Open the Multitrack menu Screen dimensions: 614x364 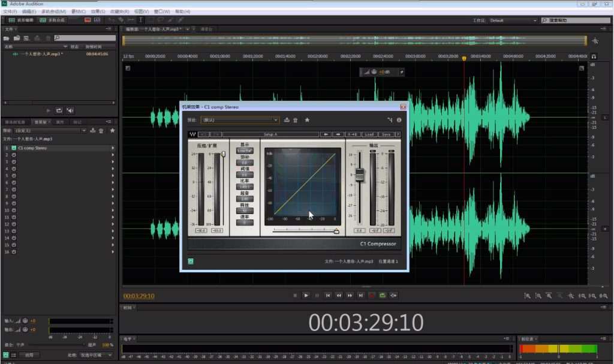(53, 11)
